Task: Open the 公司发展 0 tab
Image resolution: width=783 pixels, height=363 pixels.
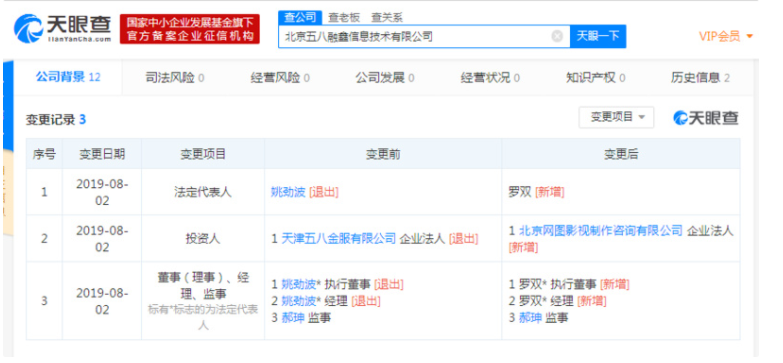Action: coord(385,78)
